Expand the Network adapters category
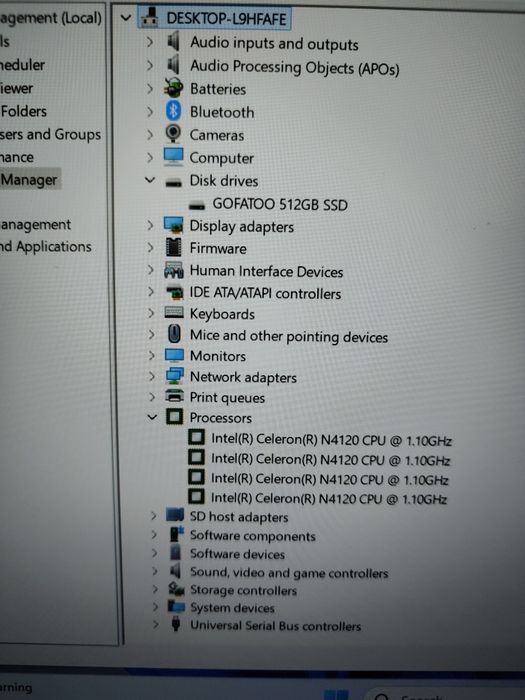The height and width of the screenshot is (700, 525). [x=152, y=376]
